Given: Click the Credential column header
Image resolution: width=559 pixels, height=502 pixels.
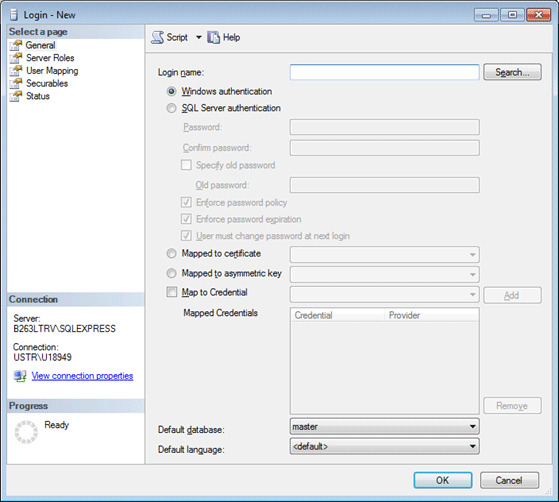Looking at the screenshot, I should pos(338,315).
